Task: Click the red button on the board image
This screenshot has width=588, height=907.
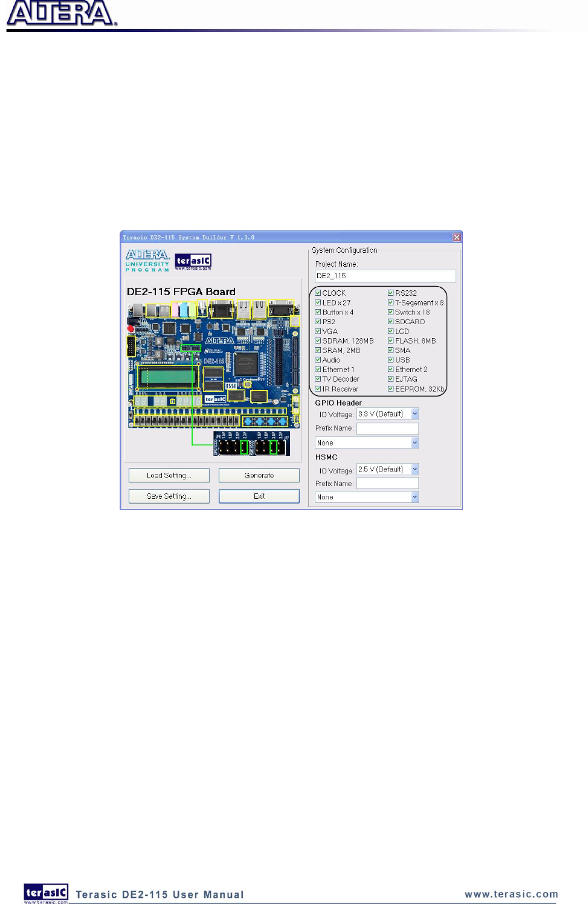Action: [131, 329]
